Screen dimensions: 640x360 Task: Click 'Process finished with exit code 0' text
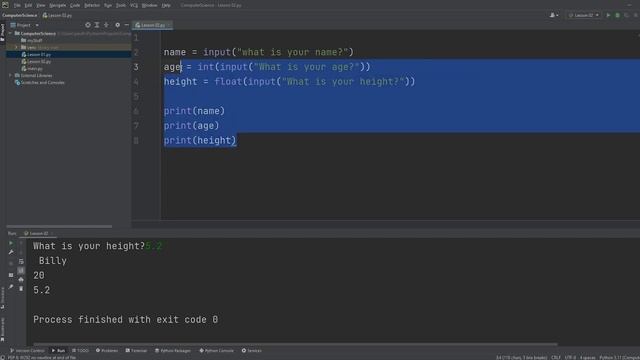(x=126, y=320)
